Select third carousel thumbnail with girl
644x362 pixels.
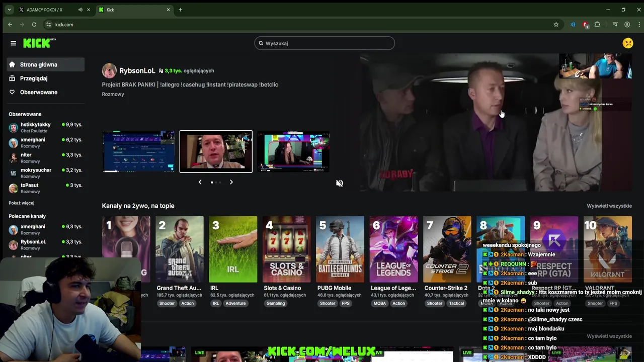[x=293, y=151]
